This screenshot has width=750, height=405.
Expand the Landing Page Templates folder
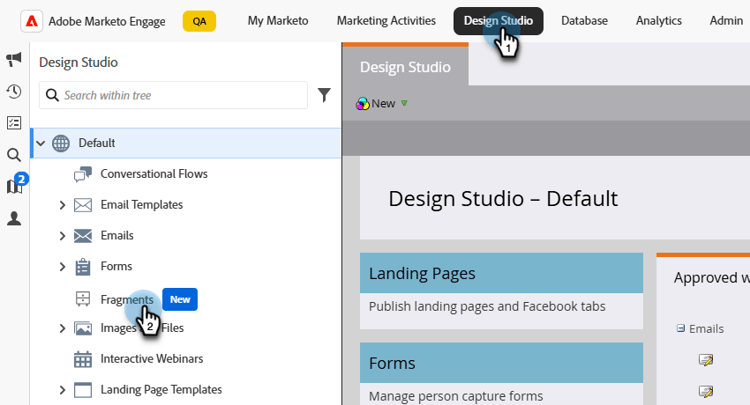click(x=62, y=390)
